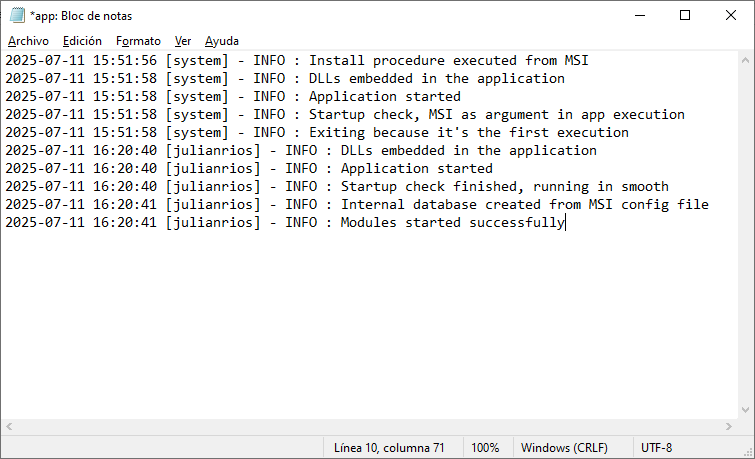This screenshot has width=755, height=459.
Task: Open the Formato menu
Action: (x=138, y=41)
